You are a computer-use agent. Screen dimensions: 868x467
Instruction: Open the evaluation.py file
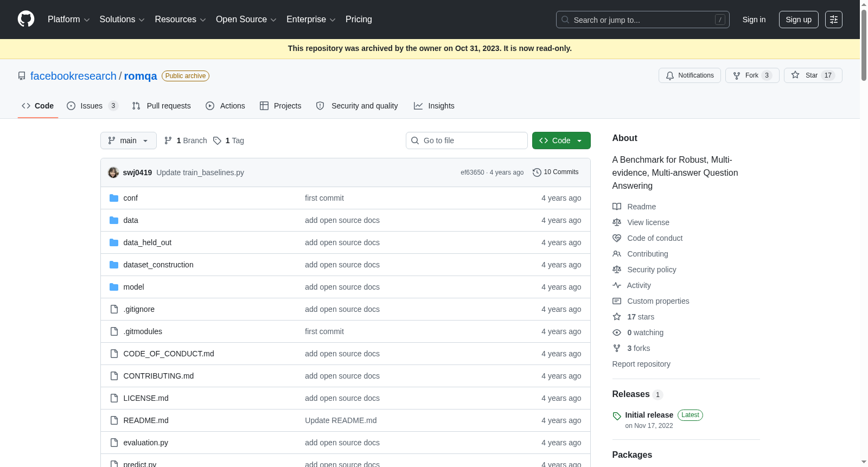point(146,443)
